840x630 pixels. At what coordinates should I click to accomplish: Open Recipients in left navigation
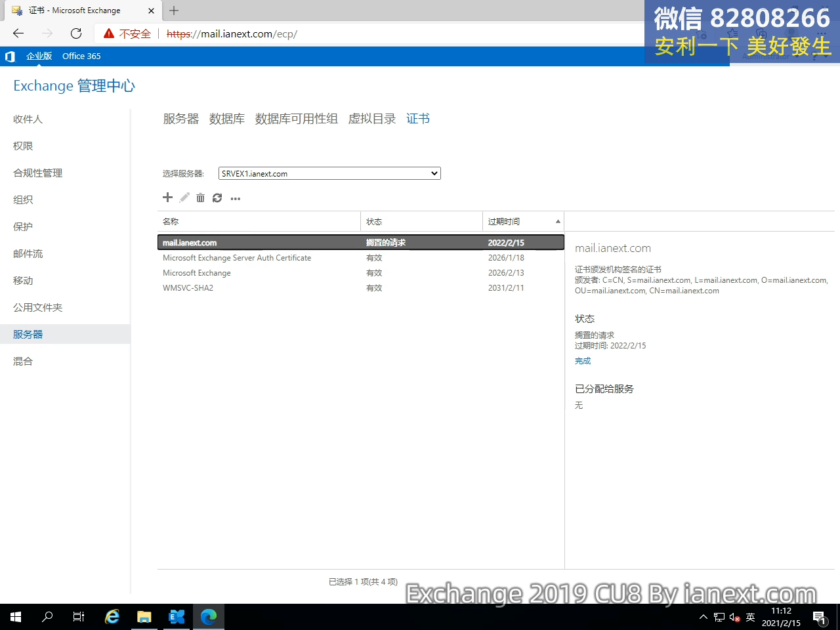[28, 119]
